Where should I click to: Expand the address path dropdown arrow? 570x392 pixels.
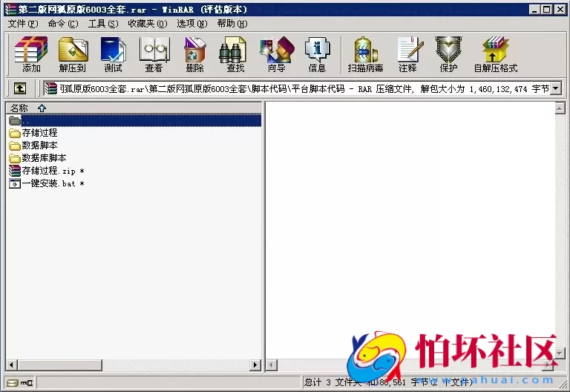tap(555, 88)
